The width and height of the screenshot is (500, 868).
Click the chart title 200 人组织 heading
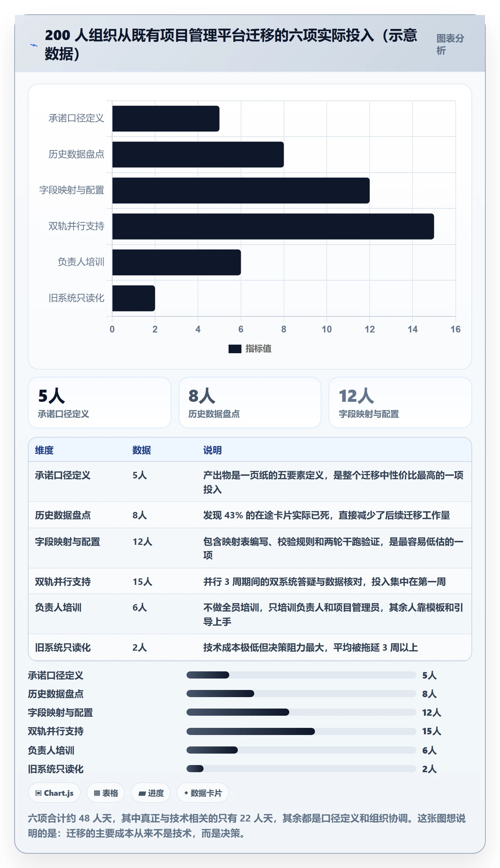(x=231, y=44)
